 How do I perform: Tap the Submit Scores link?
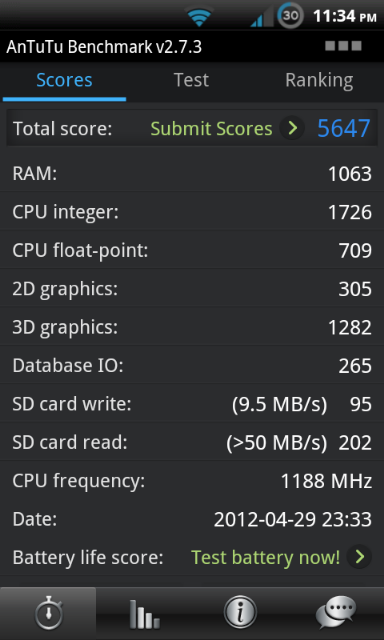click(211, 129)
